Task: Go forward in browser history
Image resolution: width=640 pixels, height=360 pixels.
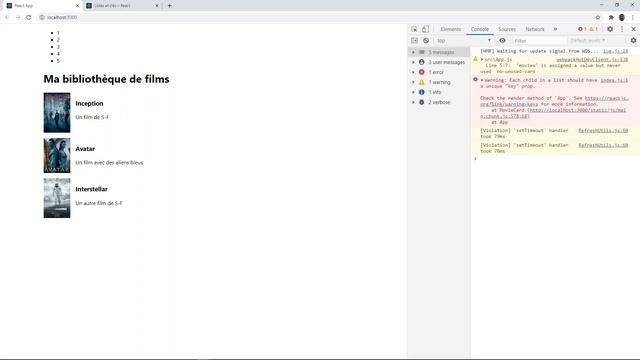Action: [18, 18]
